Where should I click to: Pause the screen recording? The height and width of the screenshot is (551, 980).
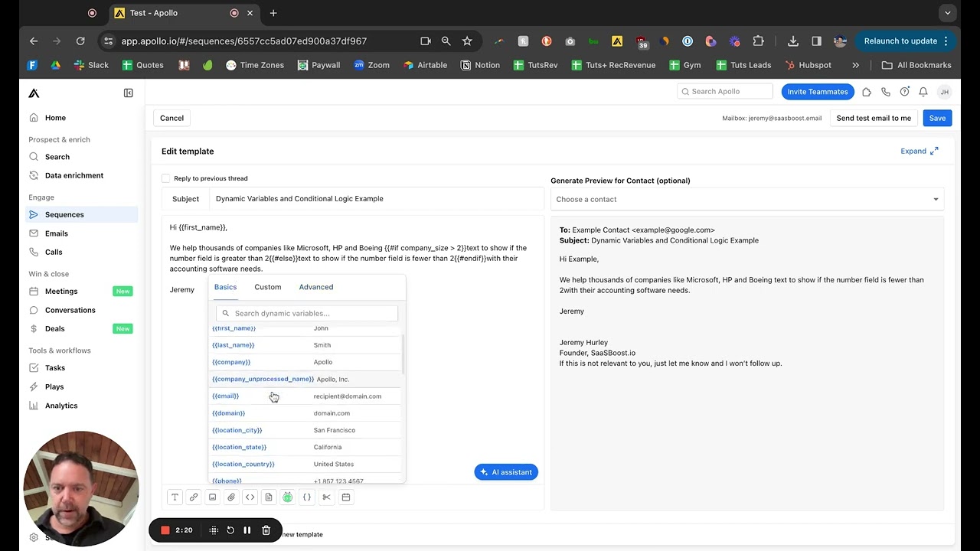(x=247, y=530)
